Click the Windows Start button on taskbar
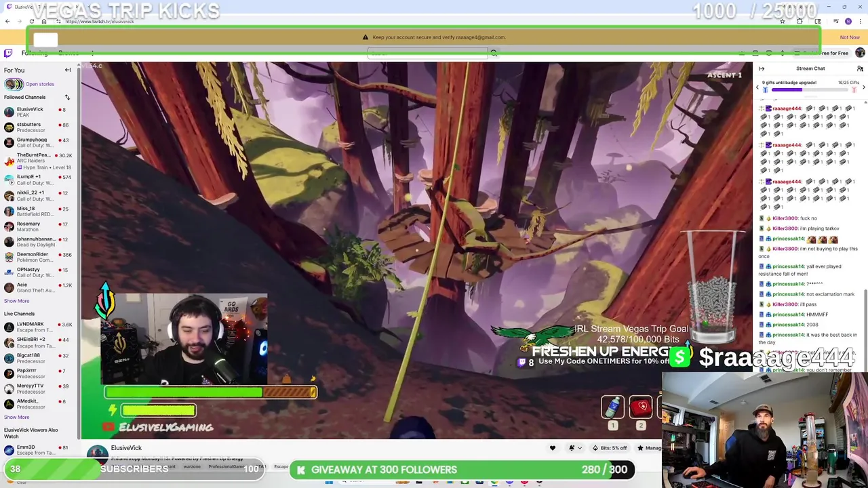The width and height of the screenshot is (868, 488). (329, 482)
